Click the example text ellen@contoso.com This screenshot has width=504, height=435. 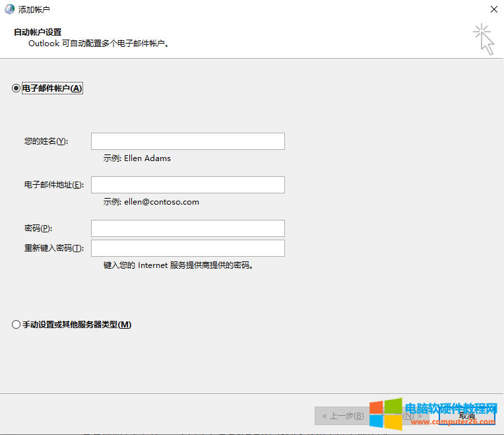pos(161,202)
